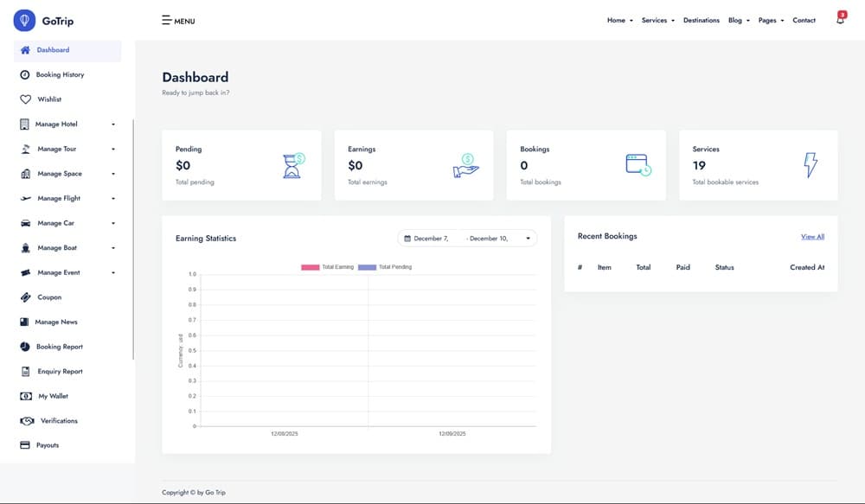
Task: Click the Verifications handshake icon
Action: [25, 421]
